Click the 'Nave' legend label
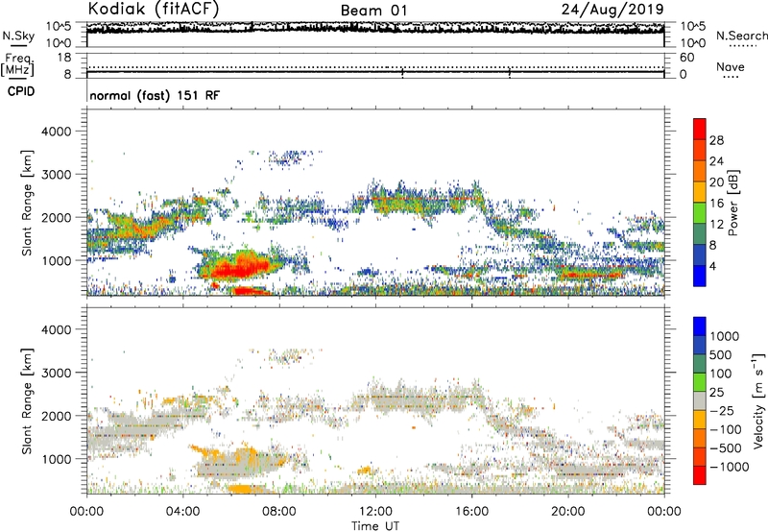Screen dimensions: 768x532 [x=731, y=66]
